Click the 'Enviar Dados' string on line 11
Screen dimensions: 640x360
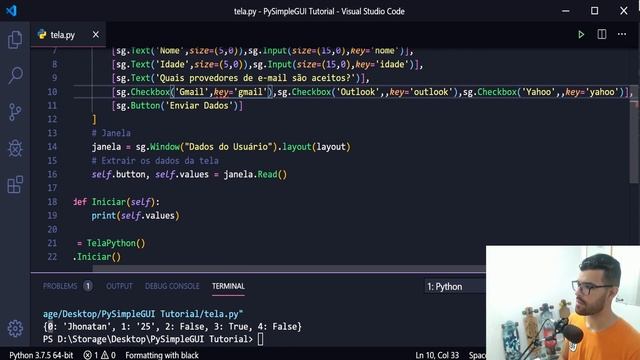click(x=199, y=105)
